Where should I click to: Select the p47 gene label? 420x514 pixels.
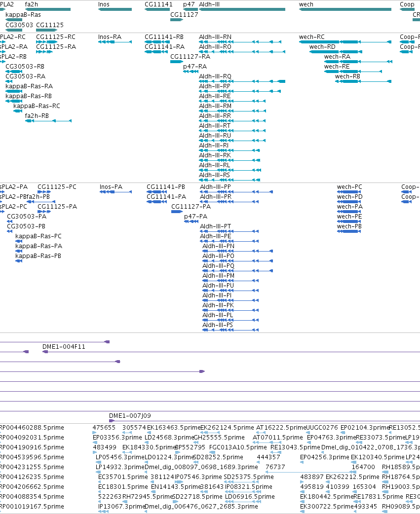pos(189,4)
